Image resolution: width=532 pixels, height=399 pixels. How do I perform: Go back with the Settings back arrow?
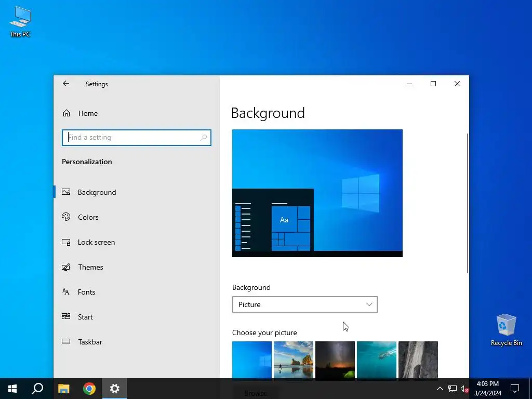66,84
